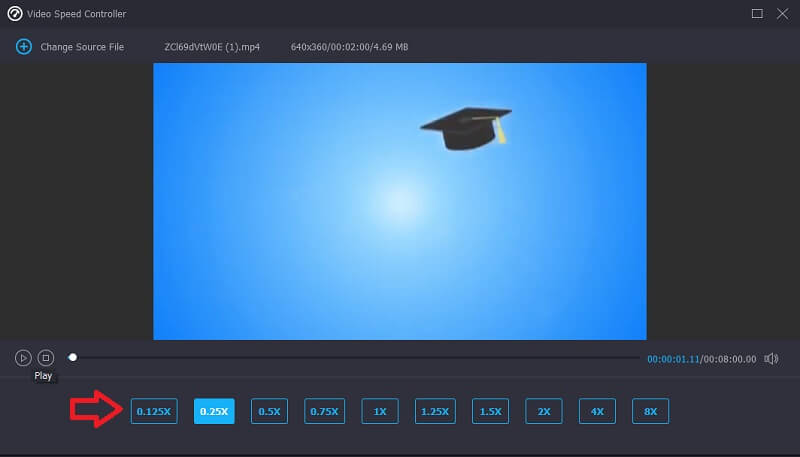Click the video preview with graduation cap
800x457 pixels.
(x=399, y=201)
